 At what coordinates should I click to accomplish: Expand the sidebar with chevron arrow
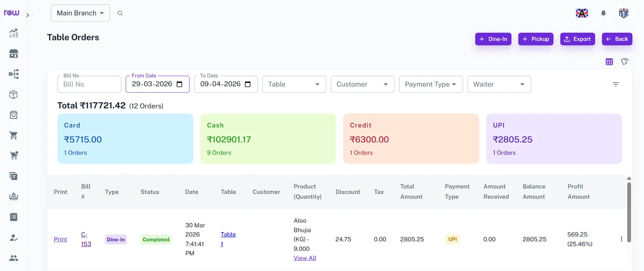click(28, 15)
